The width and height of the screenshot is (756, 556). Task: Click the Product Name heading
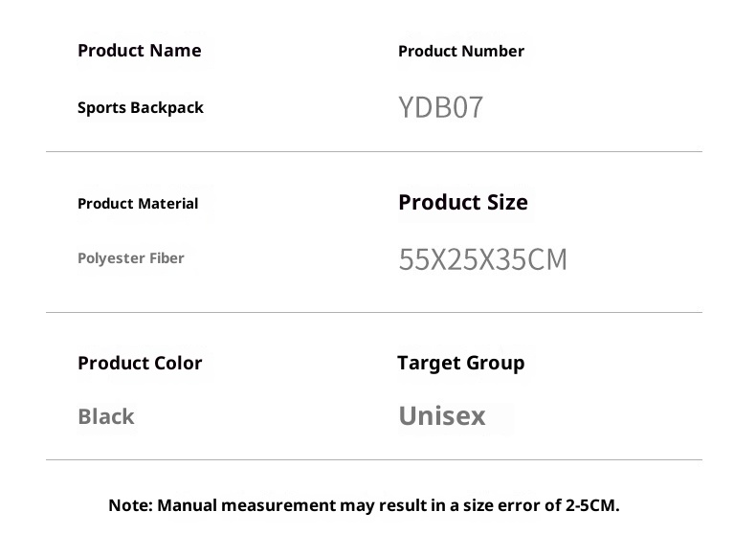[x=139, y=51]
